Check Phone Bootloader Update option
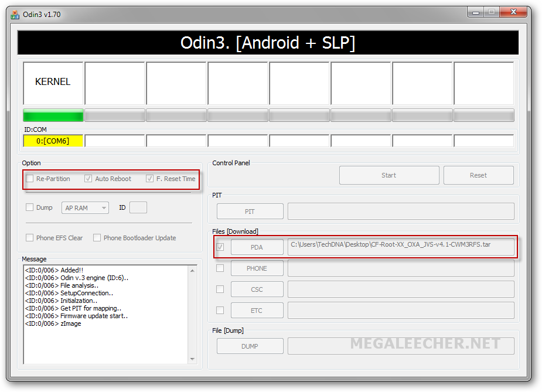The height and width of the screenshot is (392, 542). tap(97, 238)
